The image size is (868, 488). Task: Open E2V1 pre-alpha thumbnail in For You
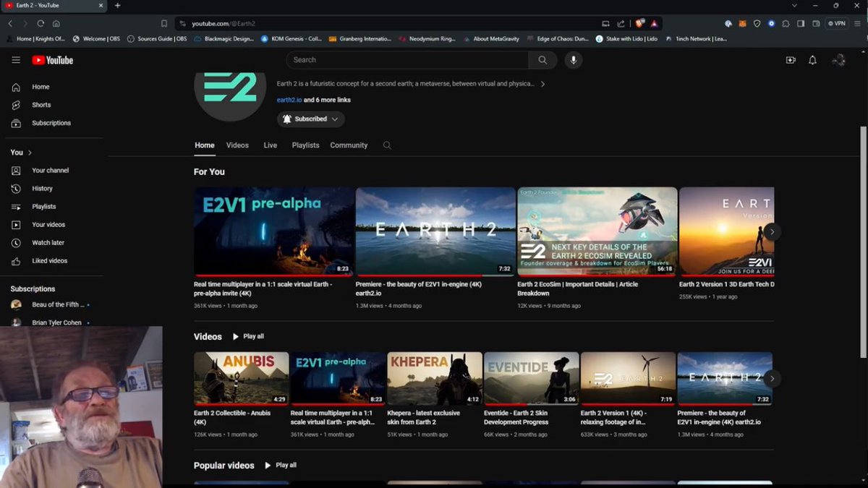pos(274,231)
